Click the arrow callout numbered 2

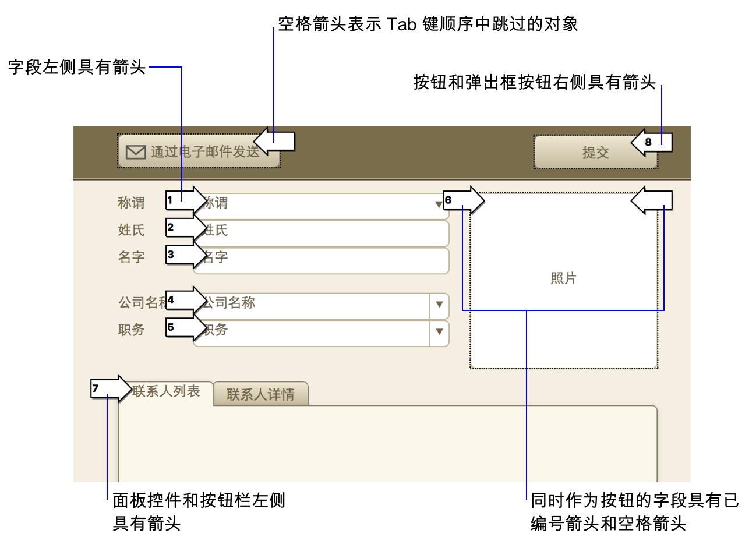tap(185, 228)
